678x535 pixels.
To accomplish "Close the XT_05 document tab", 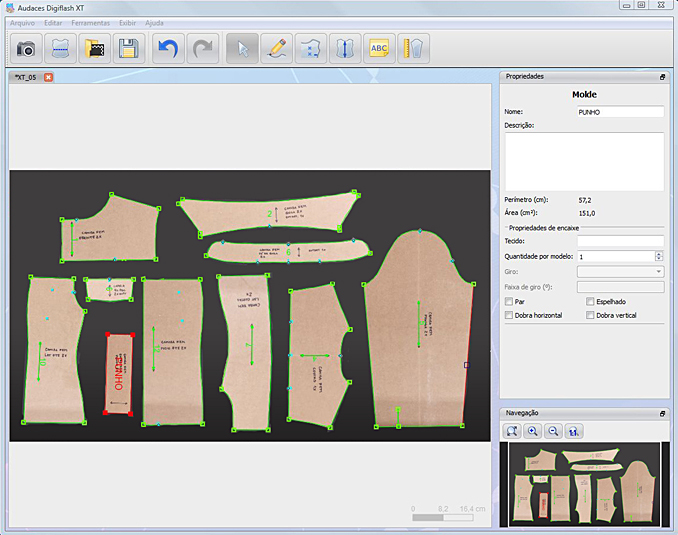I will point(48,77).
